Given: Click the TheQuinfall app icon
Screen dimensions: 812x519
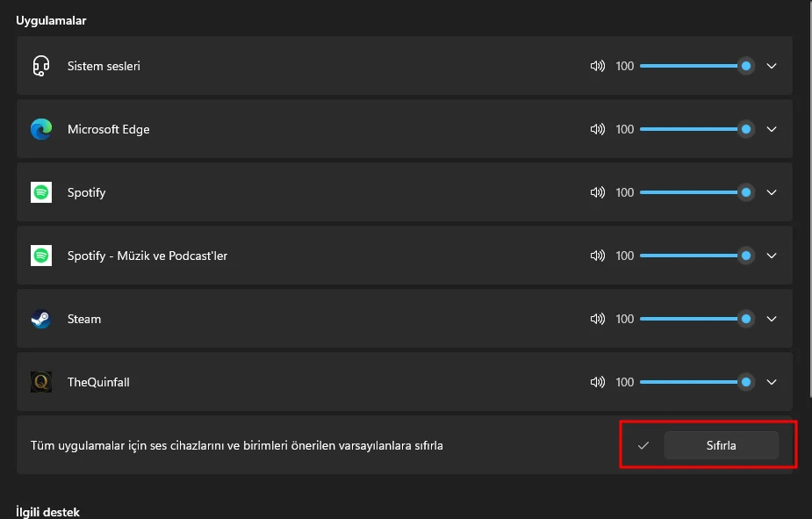Looking at the screenshot, I should 41,382.
